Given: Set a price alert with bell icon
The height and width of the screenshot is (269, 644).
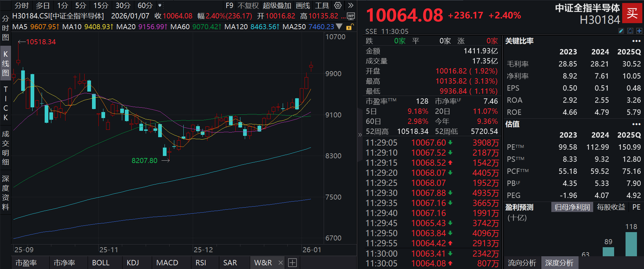Looking at the screenshot, I should pyautogui.click(x=630, y=31).
